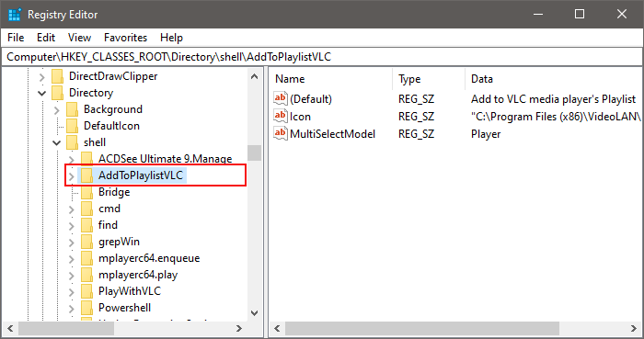This screenshot has height=339, width=644.
Task: Click the cmd folder icon
Action: tap(87, 209)
